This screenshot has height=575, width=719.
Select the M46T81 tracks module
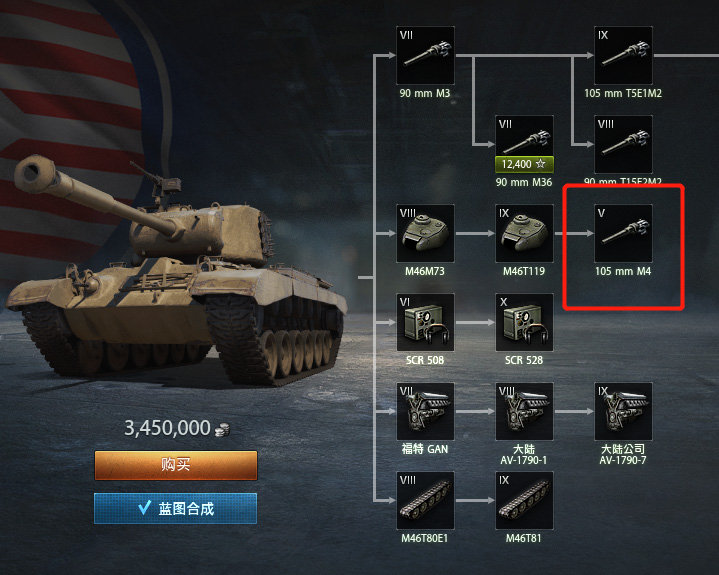tap(524, 500)
